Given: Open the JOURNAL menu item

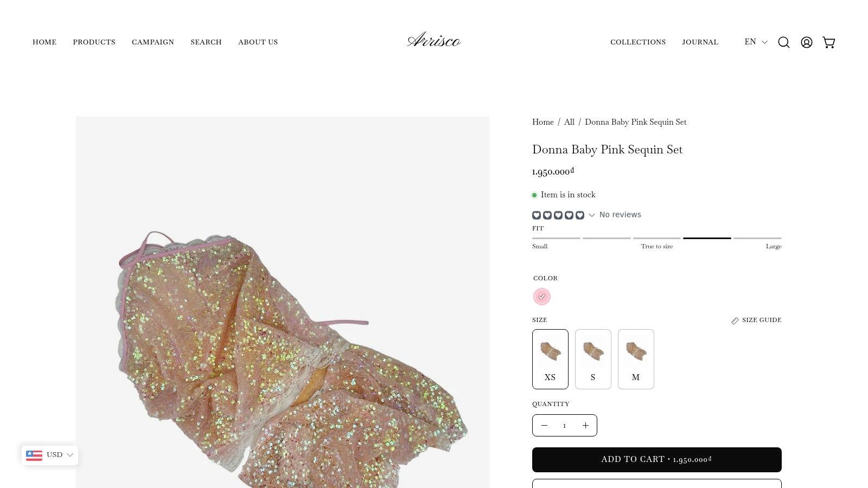Looking at the screenshot, I should [700, 42].
